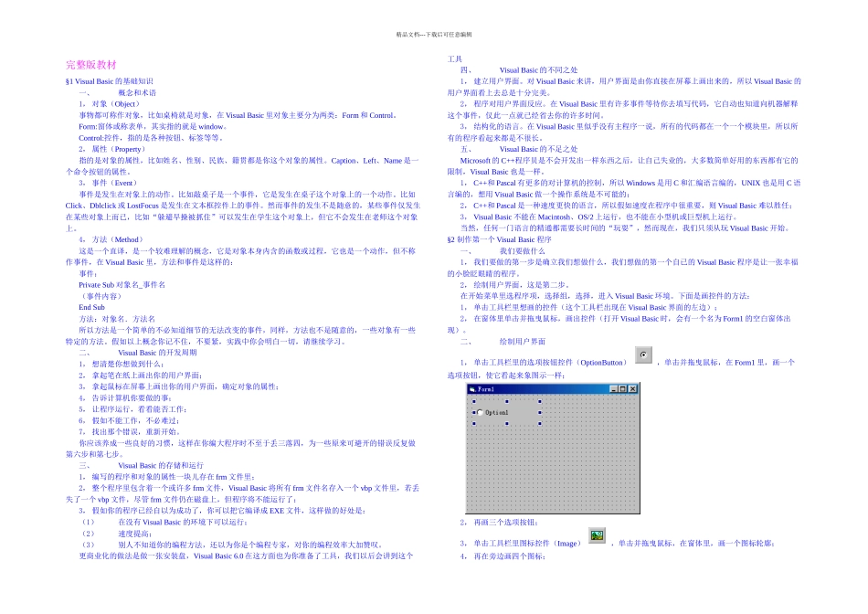Click the bottom-right selection handle of Option1
Image resolution: width=868 pixels, height=614 pixels.
(x=540, y=424)
